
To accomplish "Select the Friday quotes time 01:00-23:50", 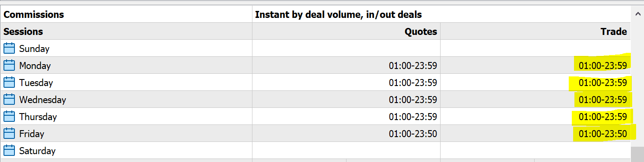I will tap(413, 134).
